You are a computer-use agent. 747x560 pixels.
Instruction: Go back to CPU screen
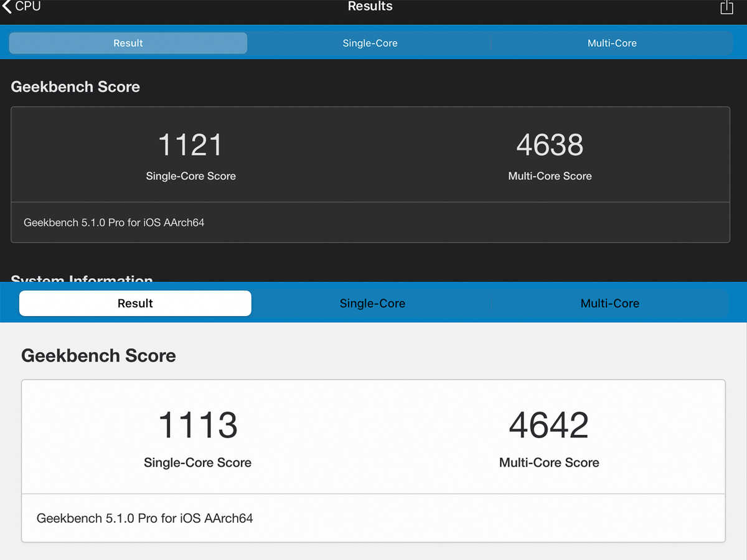pos(22,6)
